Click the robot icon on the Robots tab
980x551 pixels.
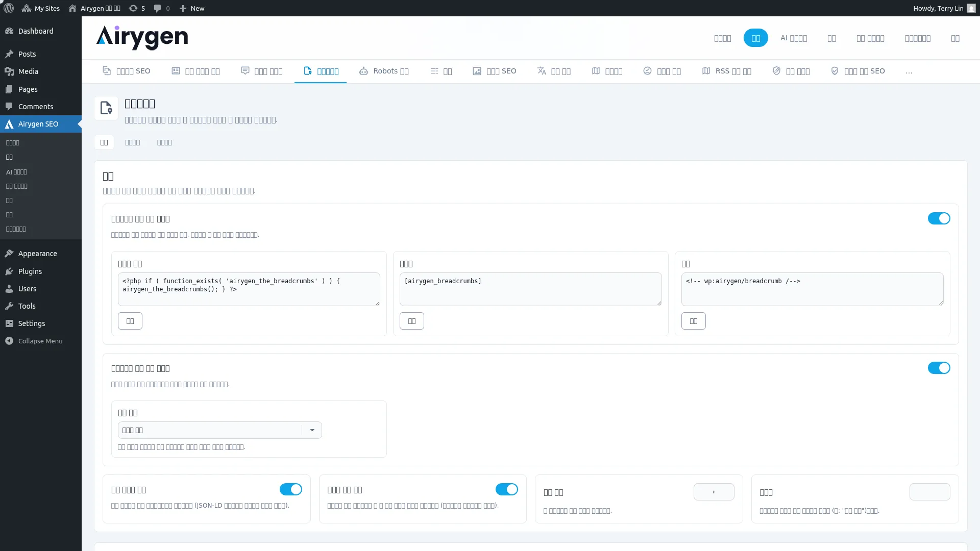(363, 71)
